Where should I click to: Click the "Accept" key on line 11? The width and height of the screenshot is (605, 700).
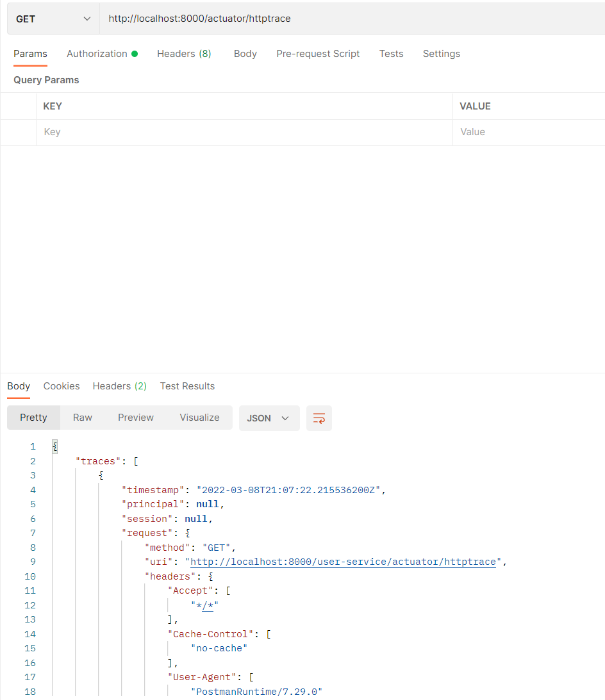pyautogui.click(x=191, y=590)
